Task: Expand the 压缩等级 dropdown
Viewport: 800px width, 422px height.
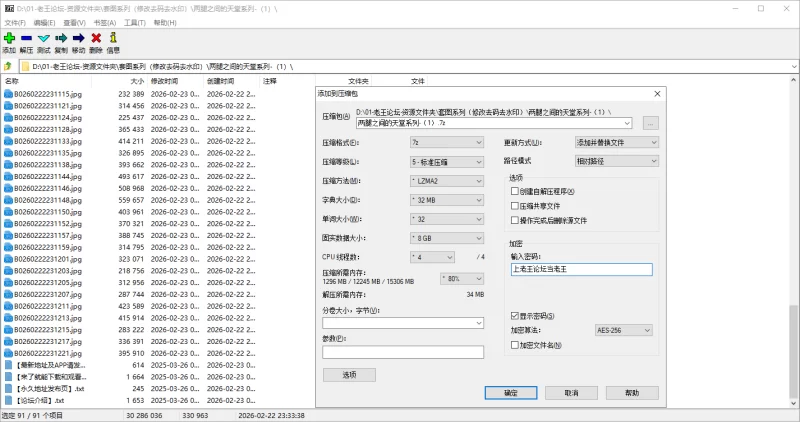Action: [x=446, y=162]
